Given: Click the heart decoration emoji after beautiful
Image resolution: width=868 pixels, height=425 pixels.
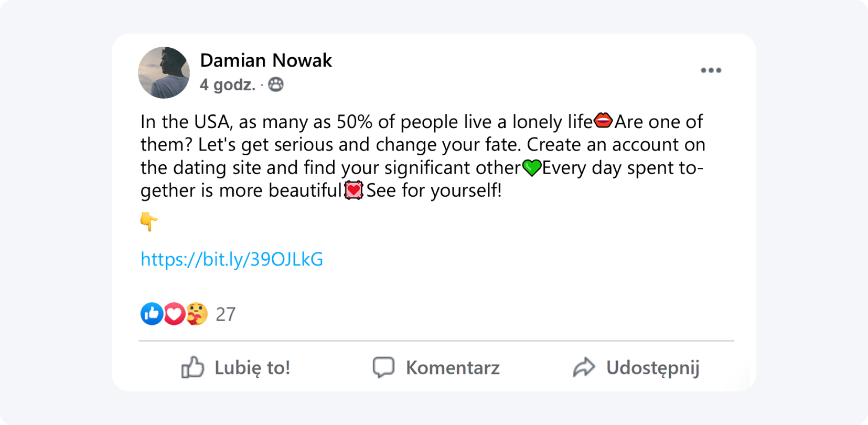Looking at the screenshot, I should pyautogui.click(x=354, y=190).
